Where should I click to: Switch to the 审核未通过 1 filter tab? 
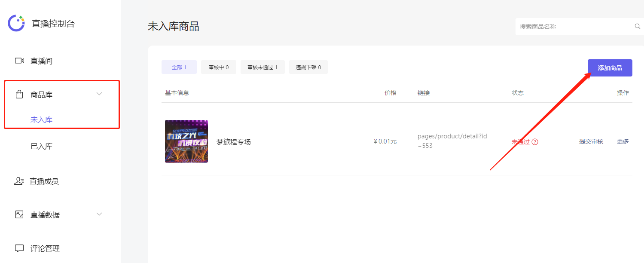(262, 67)
